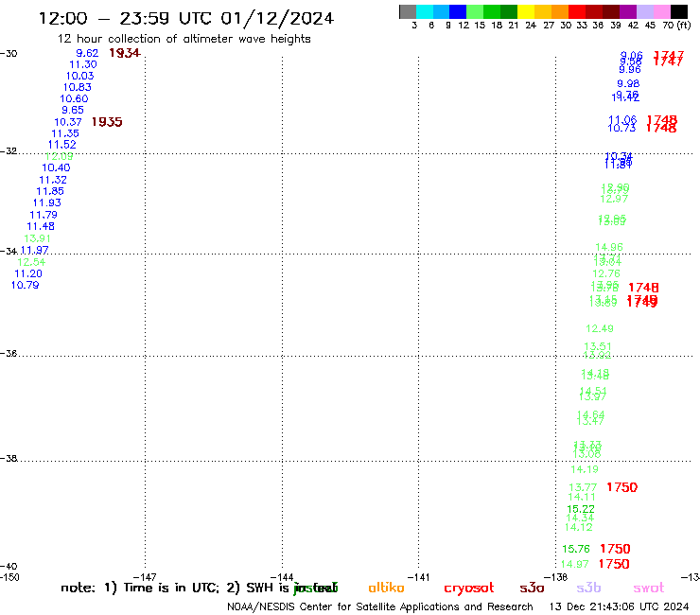Image resolution: width=700 pixels, height=615 pixels.
Task: Click the 1935 time stamp label
Action: point(107,122)
